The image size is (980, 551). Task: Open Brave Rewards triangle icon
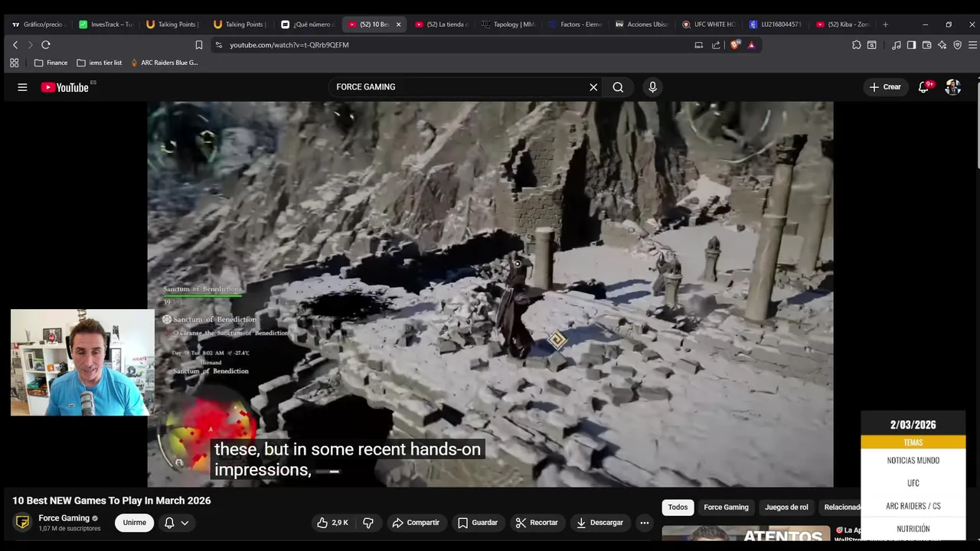click(x=751, y=45)
